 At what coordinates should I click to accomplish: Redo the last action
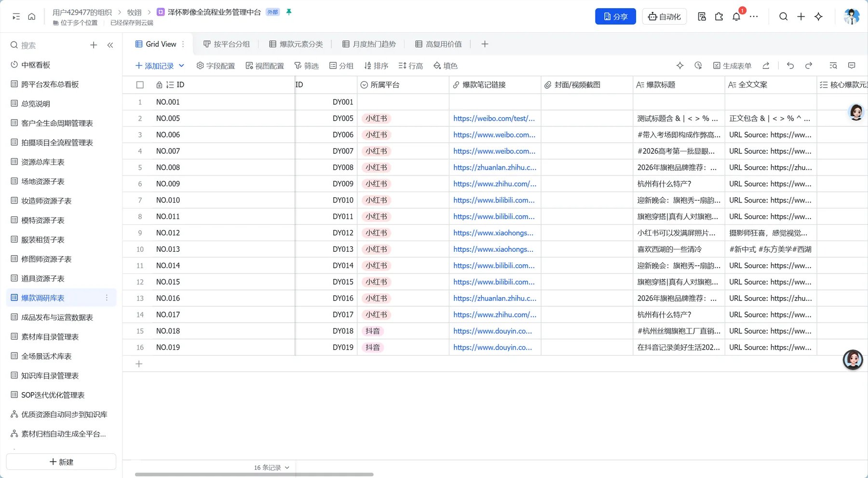pyautogui.click(x=809, y=66)
